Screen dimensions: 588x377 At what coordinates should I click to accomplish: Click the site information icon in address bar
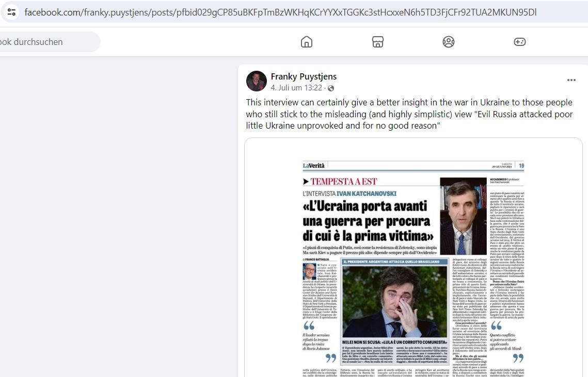(x=12, y=12)
